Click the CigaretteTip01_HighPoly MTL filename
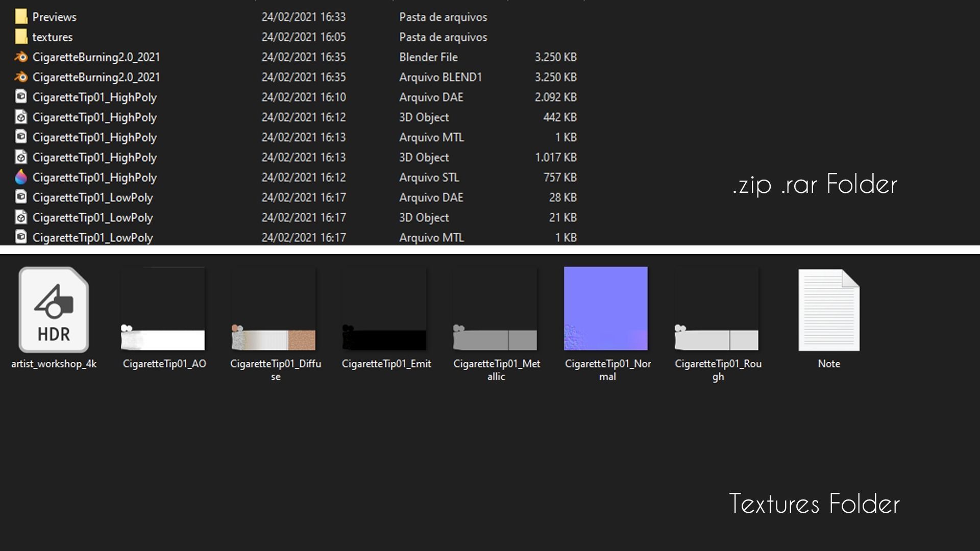 point(94,137)
